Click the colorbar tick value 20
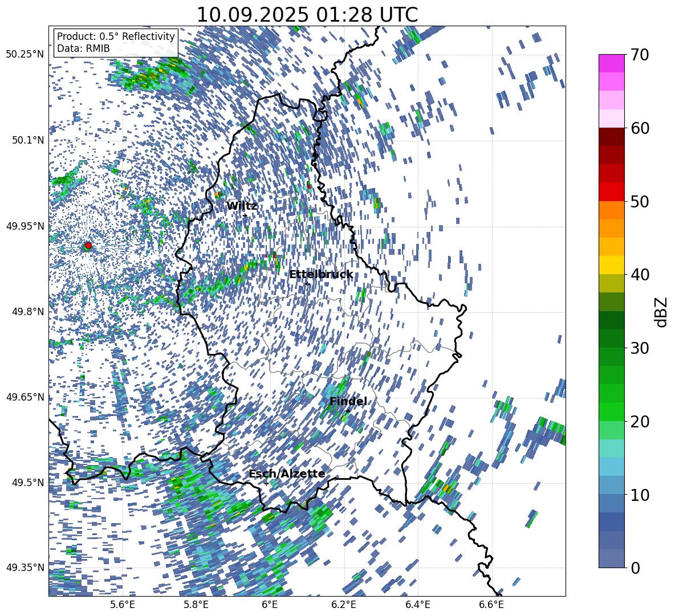 pos(640,421)
